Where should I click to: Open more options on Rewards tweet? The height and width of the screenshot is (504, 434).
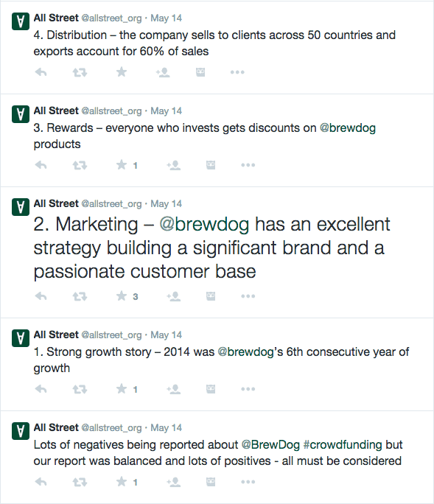[248, 165]
